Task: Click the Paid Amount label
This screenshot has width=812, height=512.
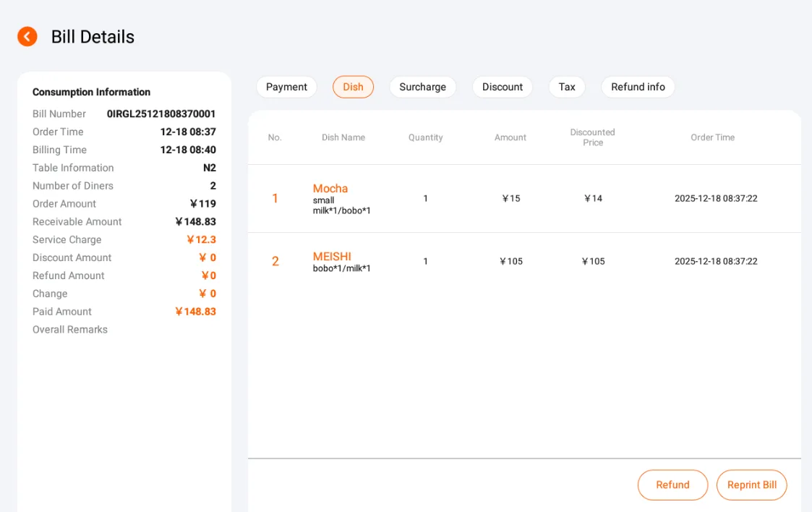Action: [x=61, y=312]
